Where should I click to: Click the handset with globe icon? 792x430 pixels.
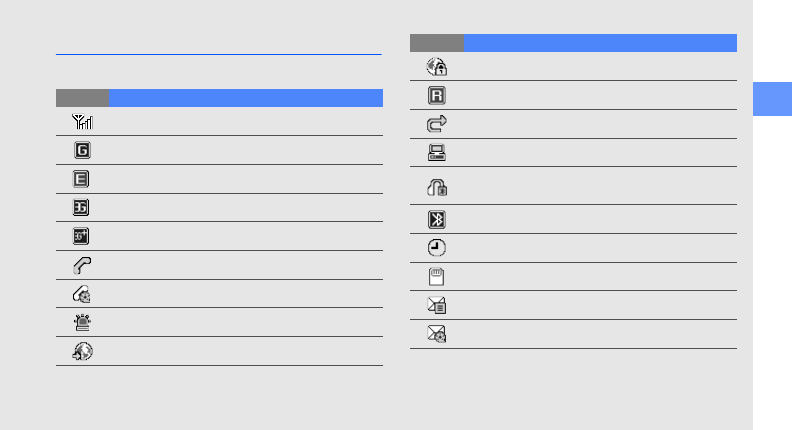[x=82, y=294]
